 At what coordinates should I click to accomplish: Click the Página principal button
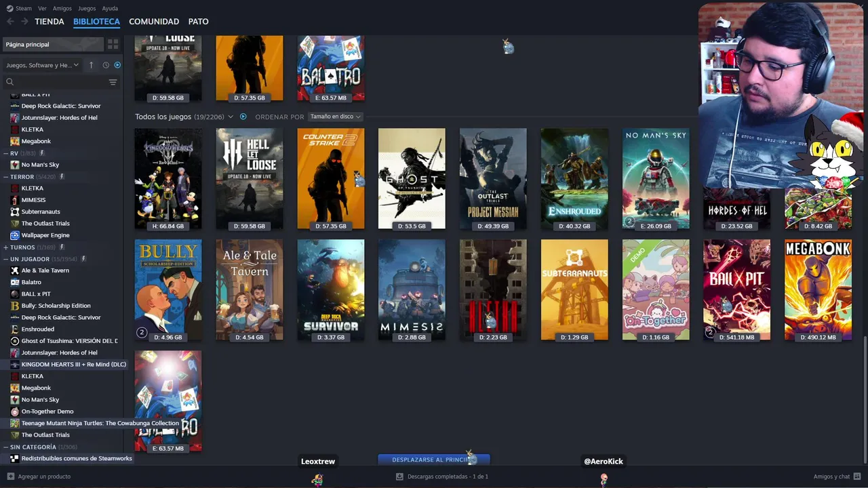pyautogui.click(x=53, y=44)
